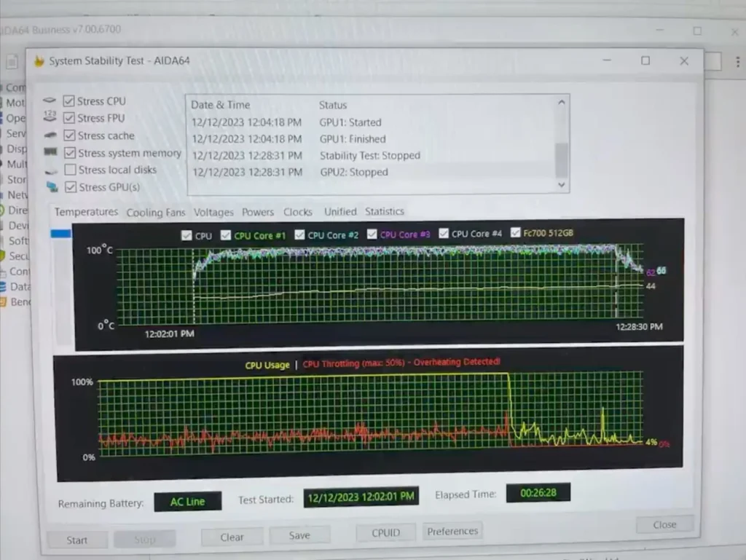The image size is (746, 560).
Task: Click the FPU 123 icon next to Stress FPU
Action: (49, 117)
